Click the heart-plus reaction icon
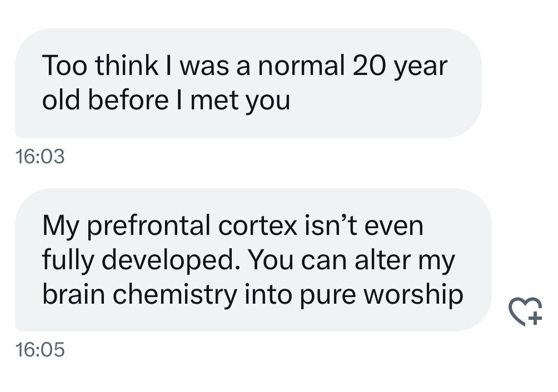The height and width of the screenshot is (392, 558). [x=525, y=310]
